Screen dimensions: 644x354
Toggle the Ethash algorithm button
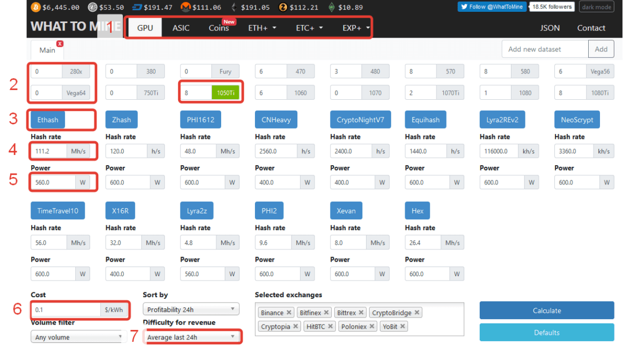(x=48, y=120)
